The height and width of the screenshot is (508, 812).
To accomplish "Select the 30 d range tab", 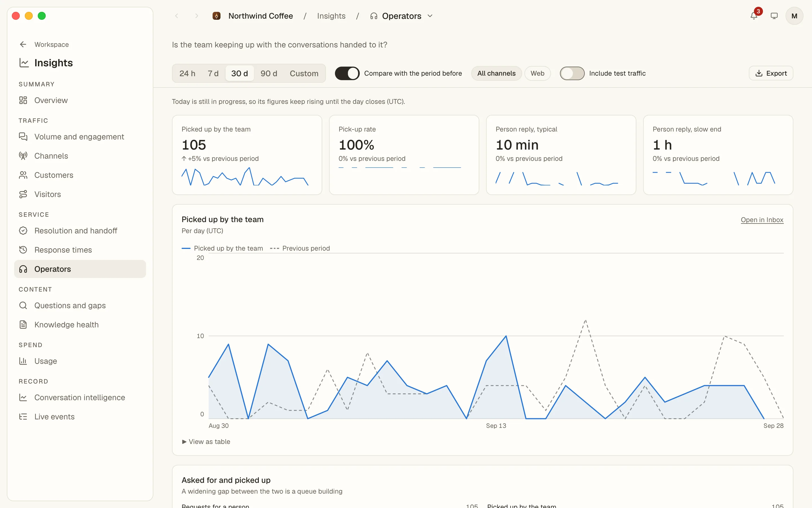I will click(240, 73).
